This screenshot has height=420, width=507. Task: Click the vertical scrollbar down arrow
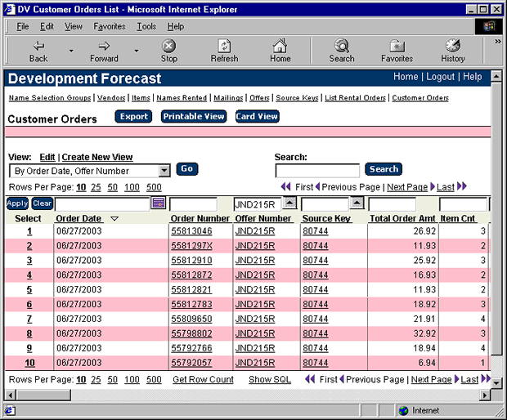496,382
